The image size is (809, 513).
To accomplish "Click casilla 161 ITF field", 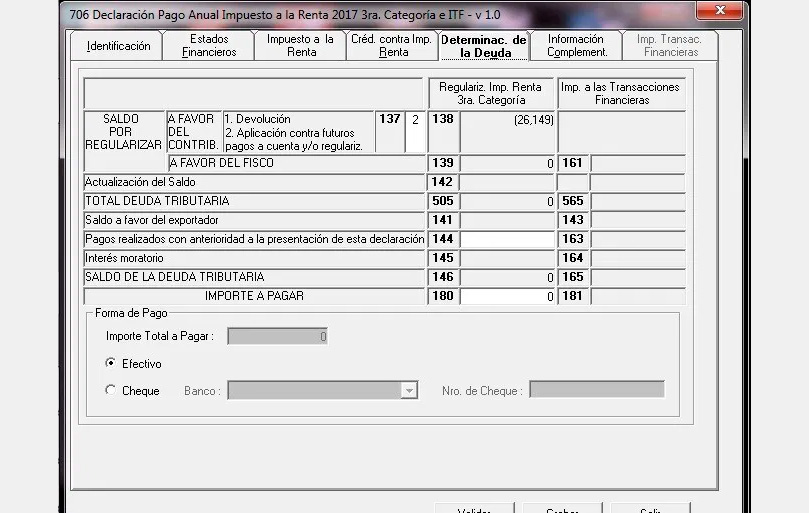I will point(638,163).
